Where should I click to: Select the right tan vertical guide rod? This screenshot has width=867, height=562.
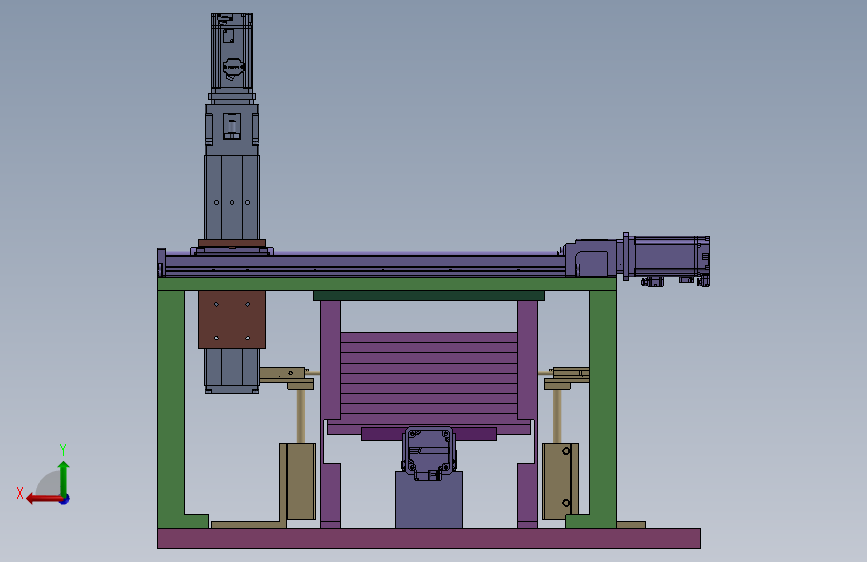[x=557, y=416]
